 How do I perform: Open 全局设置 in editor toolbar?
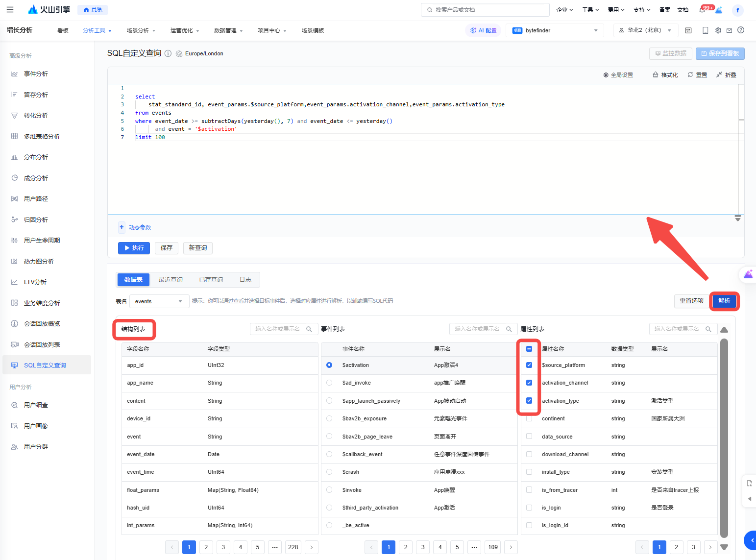[618, 75]
